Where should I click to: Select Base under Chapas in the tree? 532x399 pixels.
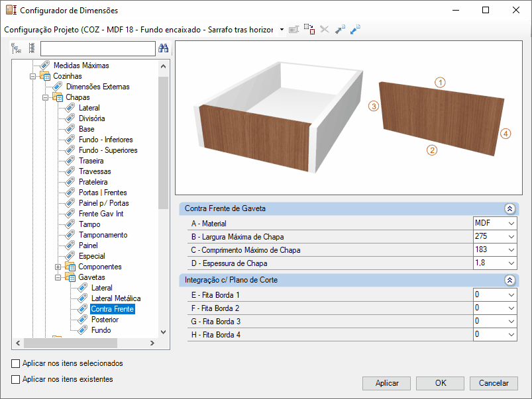coord(87,129)
